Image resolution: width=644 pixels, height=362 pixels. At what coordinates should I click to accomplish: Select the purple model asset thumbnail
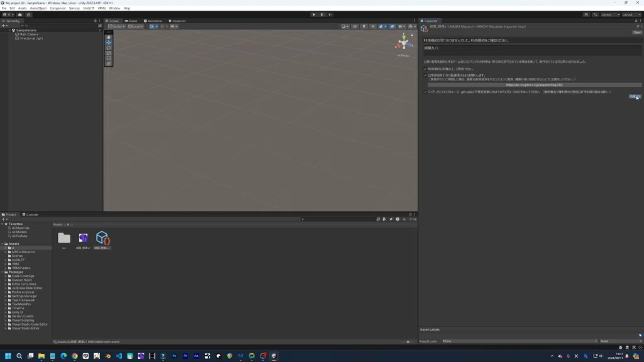click(x=83, y=238)
